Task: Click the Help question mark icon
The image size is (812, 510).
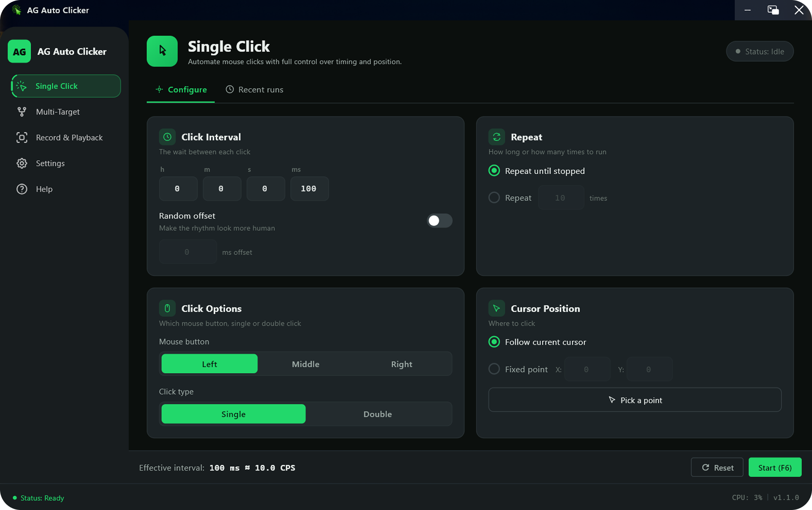Action: (22, 189)
